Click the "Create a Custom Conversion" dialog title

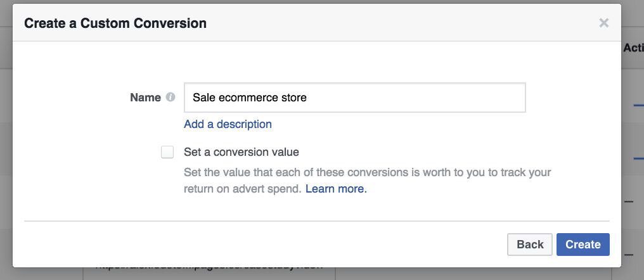click(115, 23)
